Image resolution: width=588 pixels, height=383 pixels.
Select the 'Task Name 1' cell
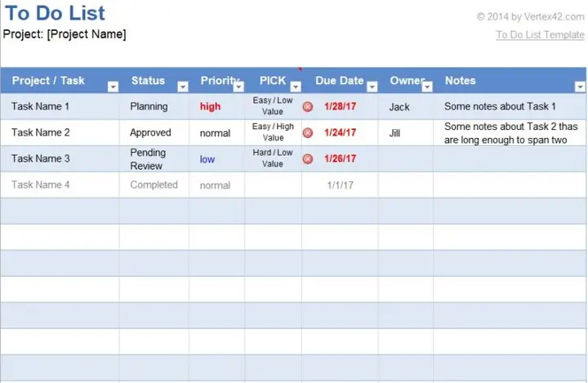tap(60, 106)
